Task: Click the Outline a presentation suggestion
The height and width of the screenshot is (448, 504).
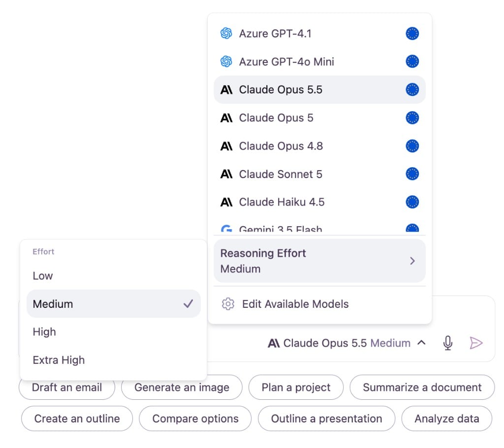Action: point(326,418)
